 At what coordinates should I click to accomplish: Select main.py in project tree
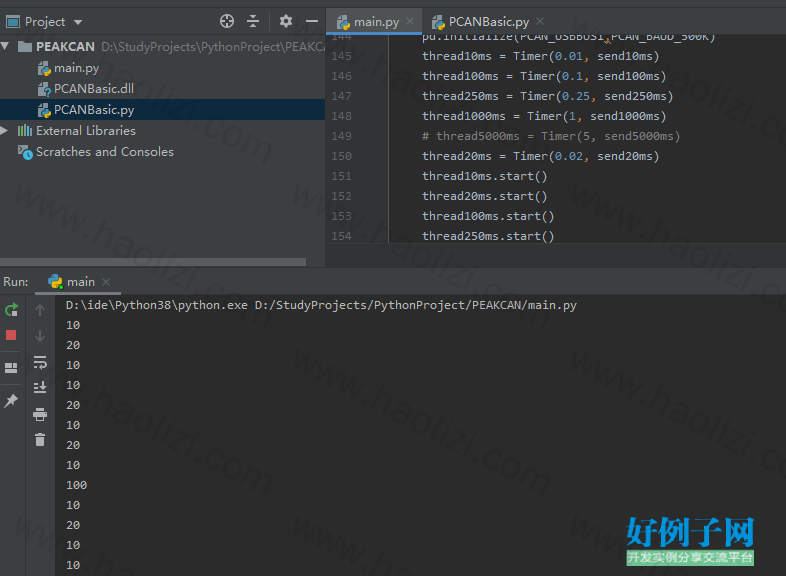click(76, 68)
